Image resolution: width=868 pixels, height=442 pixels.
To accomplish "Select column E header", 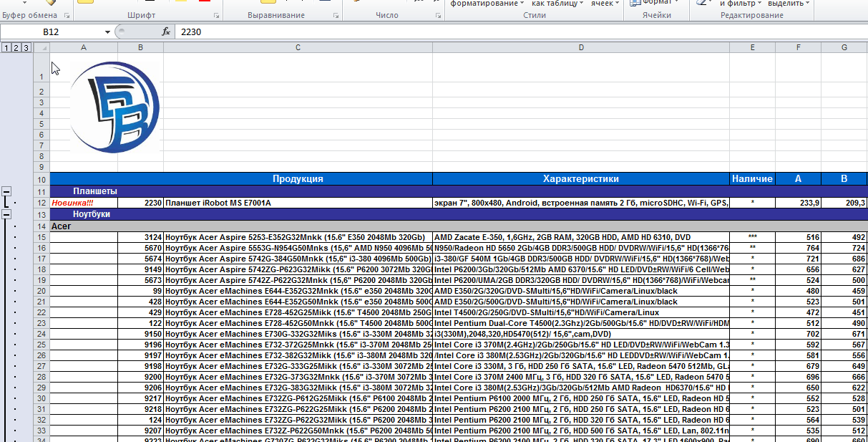I will 752,48.
